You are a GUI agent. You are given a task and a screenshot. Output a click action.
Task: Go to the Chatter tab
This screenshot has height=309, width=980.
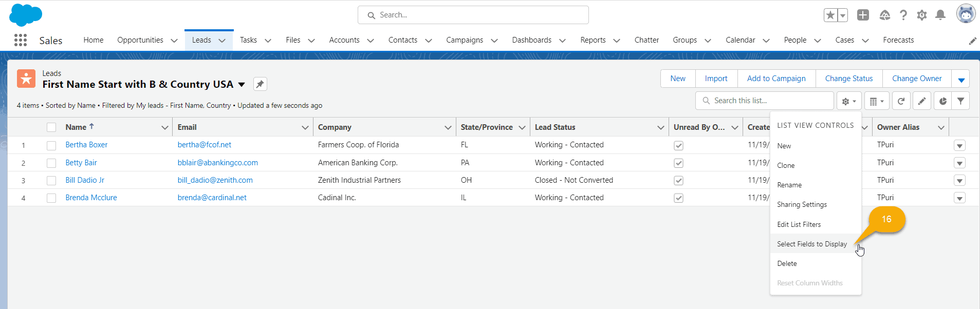(646, 40)
